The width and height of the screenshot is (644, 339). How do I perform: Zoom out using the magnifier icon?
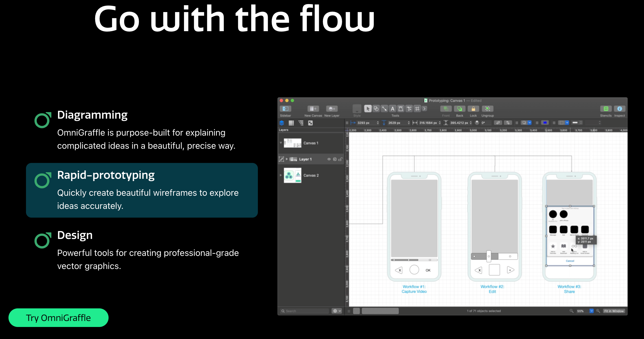click(572, 311)
